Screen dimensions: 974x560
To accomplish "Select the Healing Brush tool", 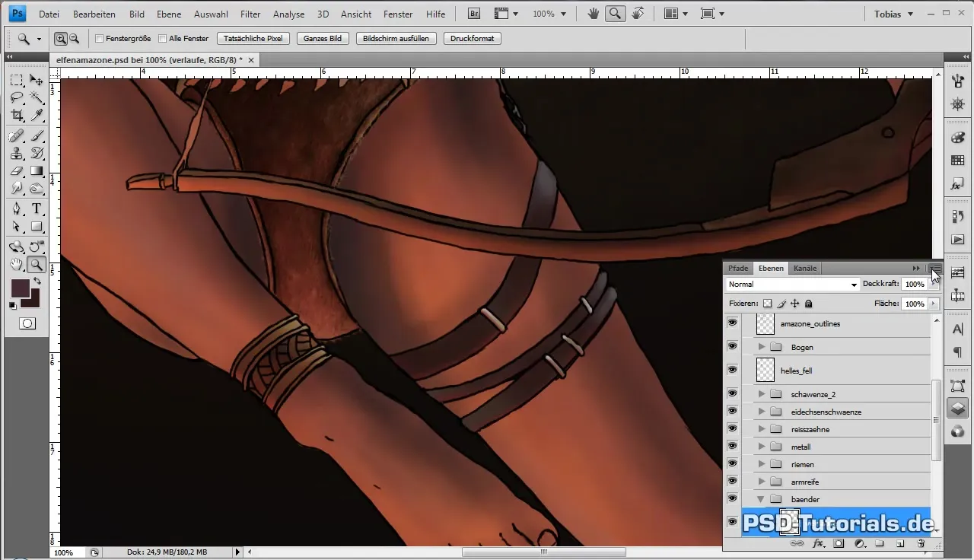I will coord(17,135).
